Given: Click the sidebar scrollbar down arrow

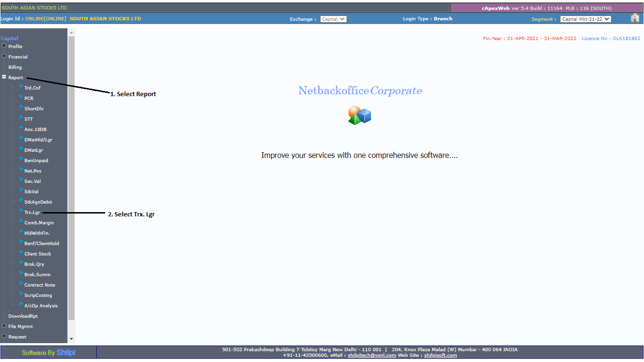Looking at the screenshot, I should 72,338.
